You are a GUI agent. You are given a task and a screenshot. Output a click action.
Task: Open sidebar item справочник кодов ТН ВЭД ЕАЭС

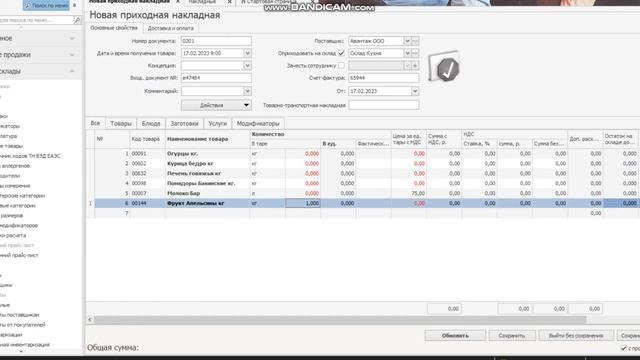(30, 156)
